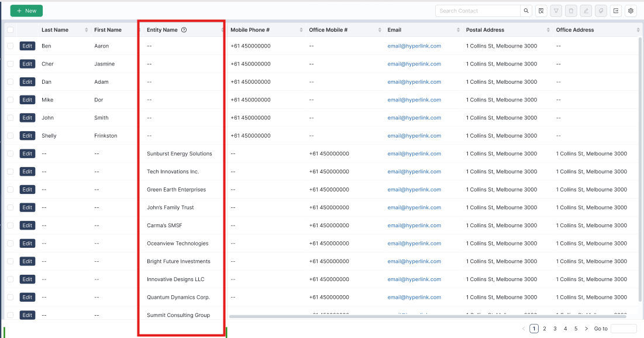Go to previous page arrow

tap(524, 329)
